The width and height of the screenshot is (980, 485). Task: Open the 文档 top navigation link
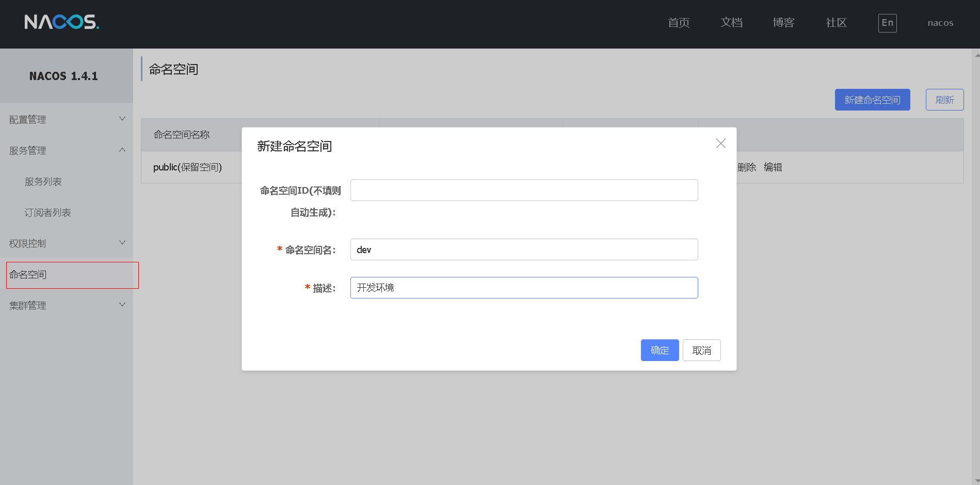point(731,23)
